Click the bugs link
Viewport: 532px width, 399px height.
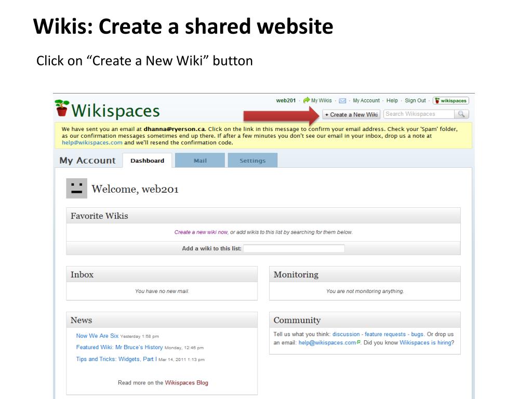click(x=417, y=334)
